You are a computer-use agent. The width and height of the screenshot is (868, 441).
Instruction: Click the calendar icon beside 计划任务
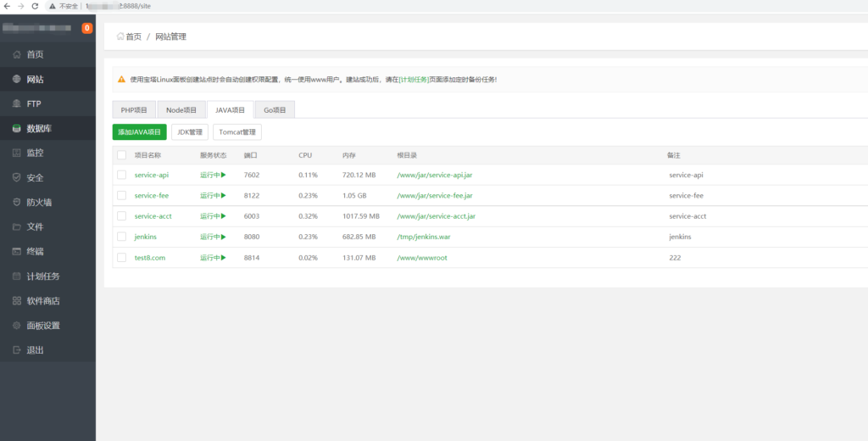[17, 276]
